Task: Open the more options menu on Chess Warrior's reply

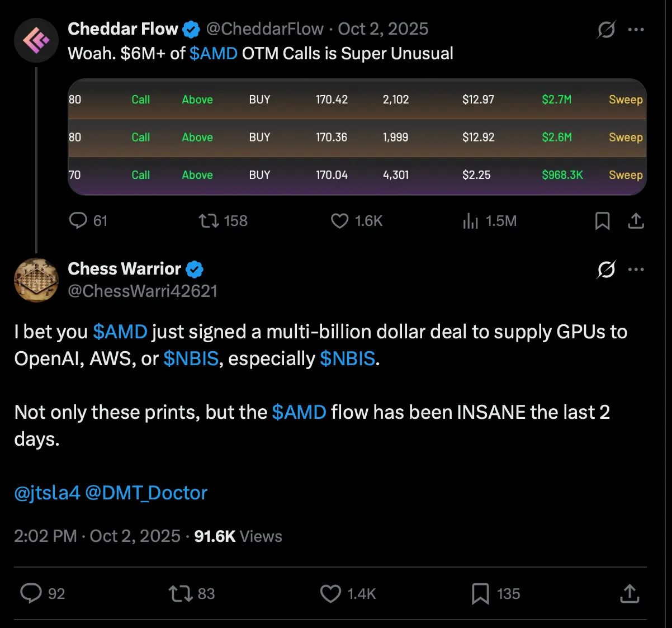Action: tap(636, 270)
